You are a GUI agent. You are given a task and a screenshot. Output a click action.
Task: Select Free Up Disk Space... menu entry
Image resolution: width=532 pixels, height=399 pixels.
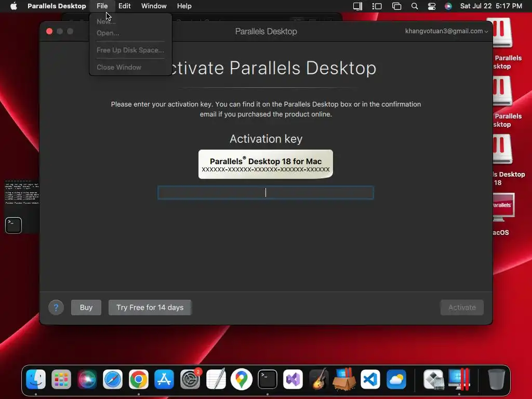coord(130,50)
